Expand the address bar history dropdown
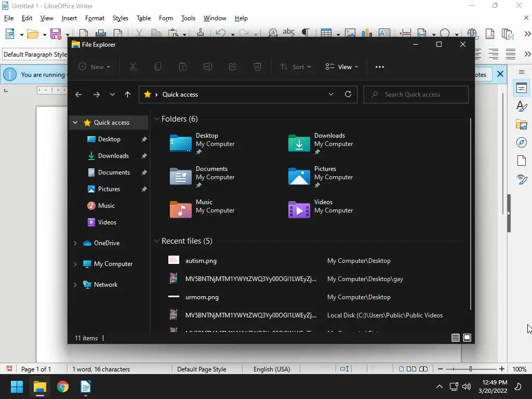This screenshot has height=399, width=532. (331, 95)
